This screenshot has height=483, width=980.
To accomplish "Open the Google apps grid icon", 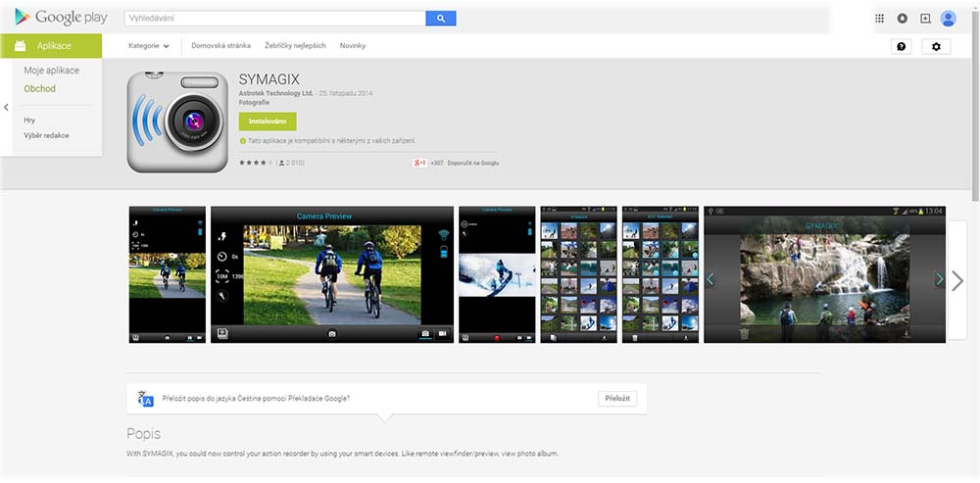I will coord(879,18).
